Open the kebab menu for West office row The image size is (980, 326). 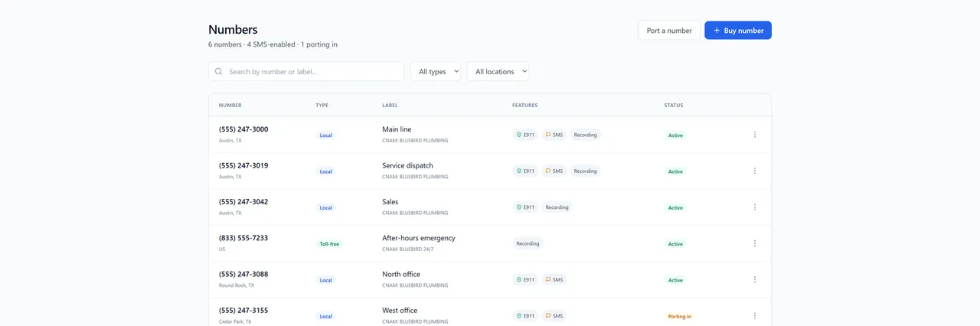tap(754, 315)
